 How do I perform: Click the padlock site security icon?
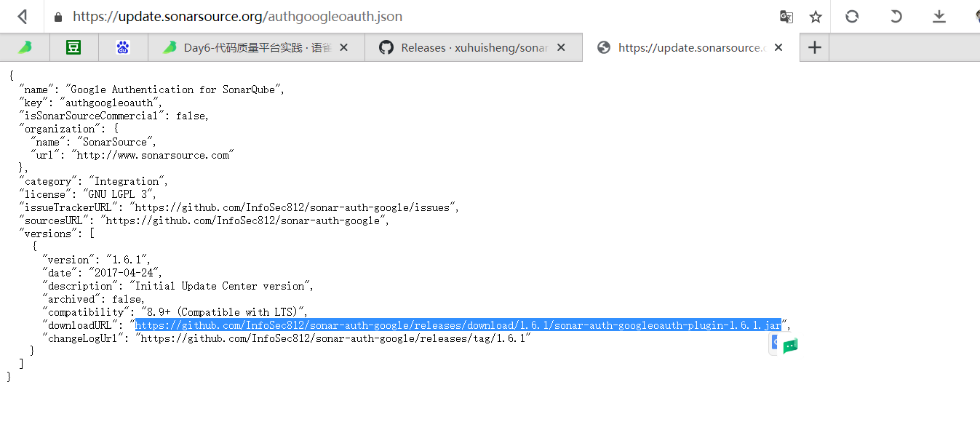pos(58,17)
